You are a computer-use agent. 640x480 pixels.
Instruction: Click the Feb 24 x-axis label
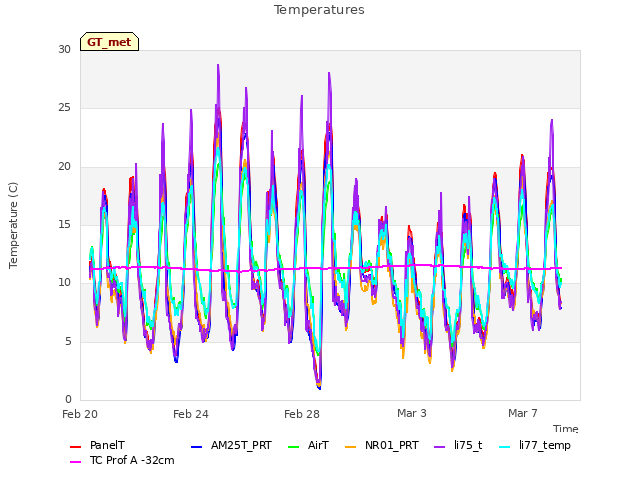click(191, 414)
